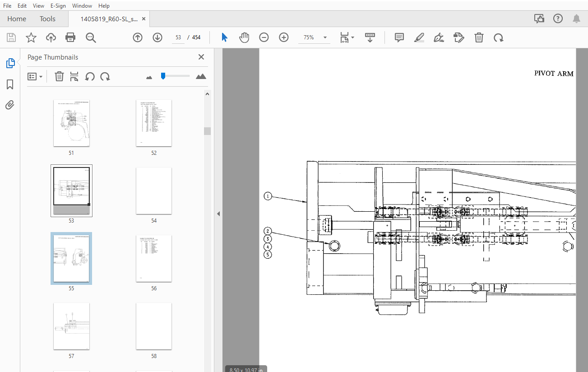
Task: Expand the fit page options arrow
Action: click(x=353, y=37)
